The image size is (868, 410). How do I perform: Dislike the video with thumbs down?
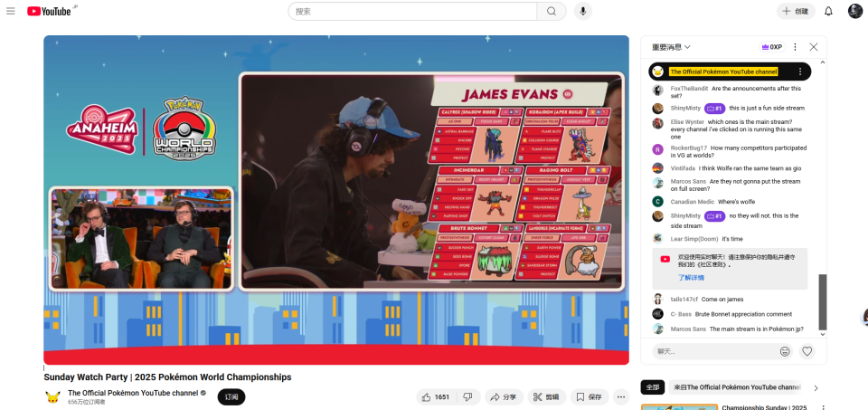(467, 396)
